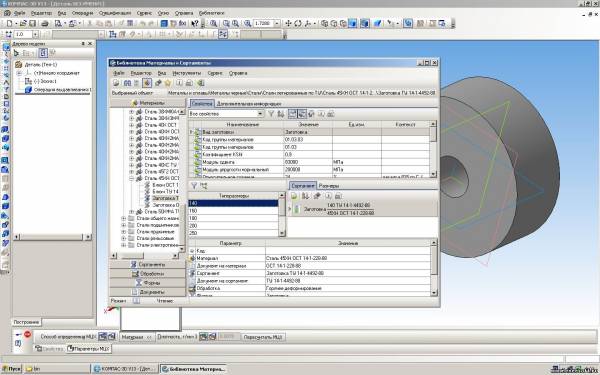This screenshot has width=600, height=375.
Task: Select 'Операция выдавливания' in model tree
Action: click(x=62, y=90)
